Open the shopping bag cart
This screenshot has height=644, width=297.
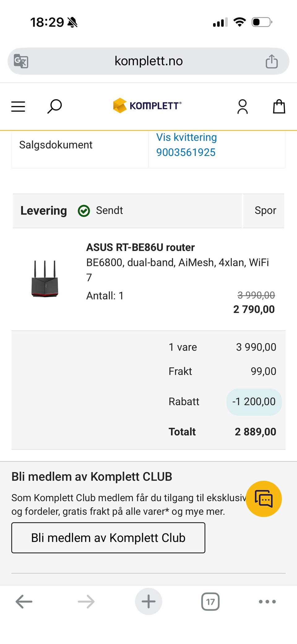(x=279, y=106)
